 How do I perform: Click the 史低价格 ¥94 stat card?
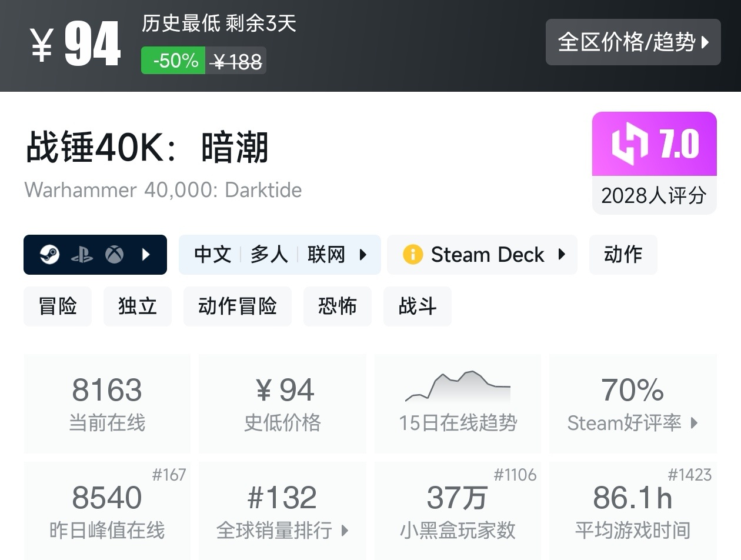click(x=282, y=404)
